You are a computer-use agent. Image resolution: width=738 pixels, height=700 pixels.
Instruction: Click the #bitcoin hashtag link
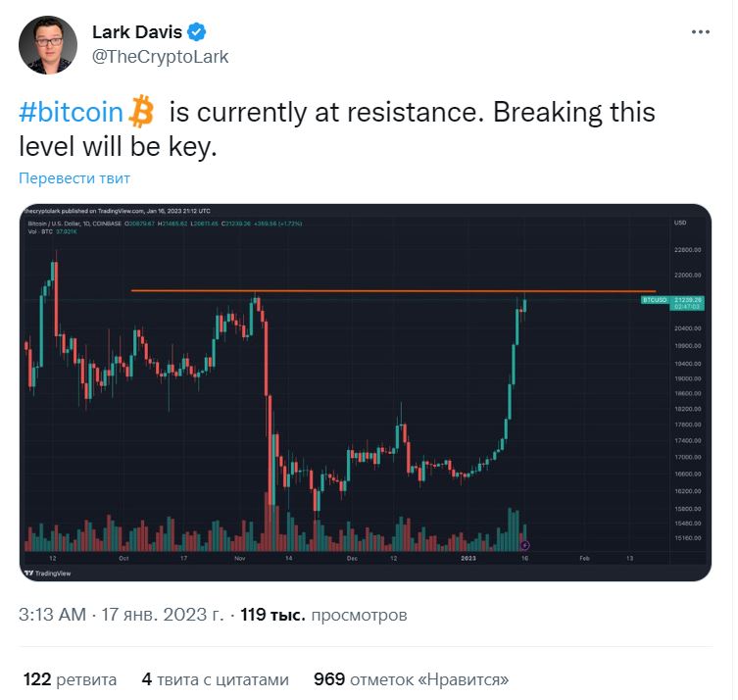point(72,112)
